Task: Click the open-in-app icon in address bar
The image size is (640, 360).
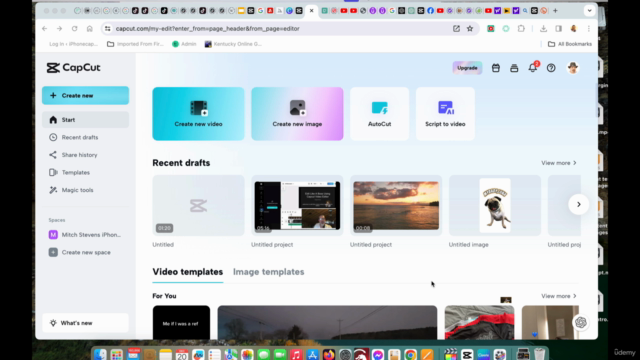Action: click(x=456, y=29)
